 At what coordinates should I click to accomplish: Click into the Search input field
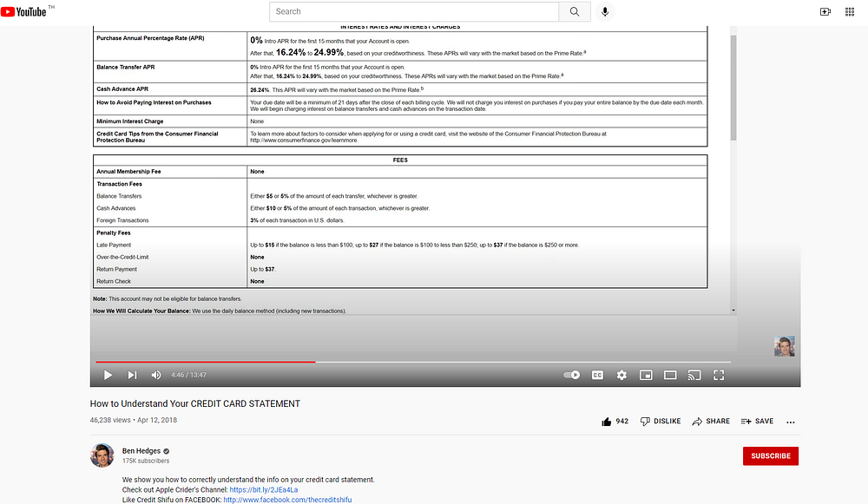[414, 11]
